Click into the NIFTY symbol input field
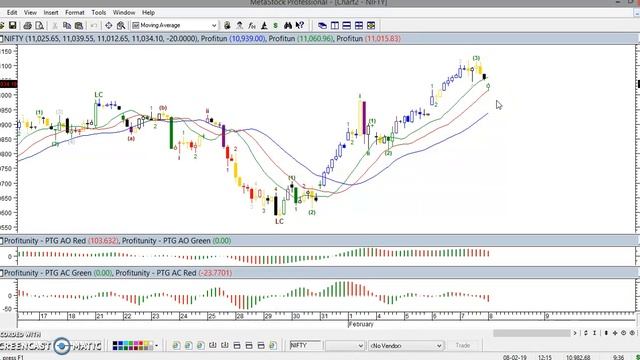The image size is (640, 360). click(305, 346)
